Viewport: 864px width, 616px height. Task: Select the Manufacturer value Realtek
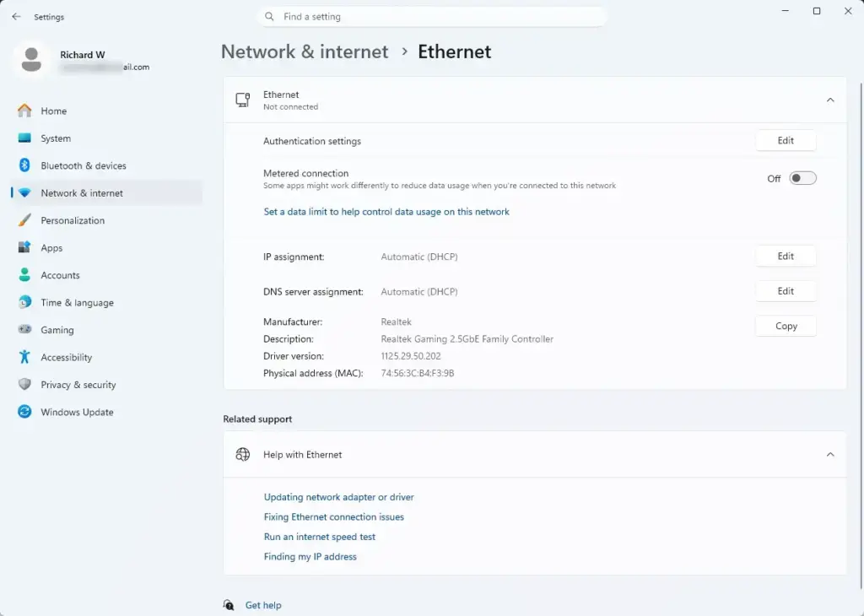pos(396,322)
